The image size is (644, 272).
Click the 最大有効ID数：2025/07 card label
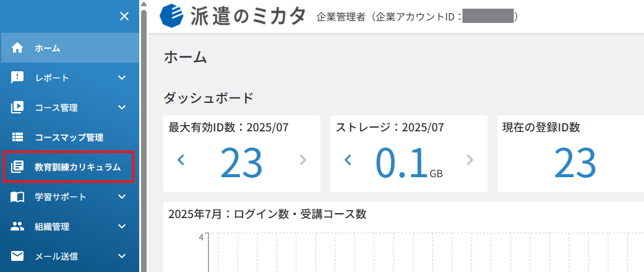(229, 128)
